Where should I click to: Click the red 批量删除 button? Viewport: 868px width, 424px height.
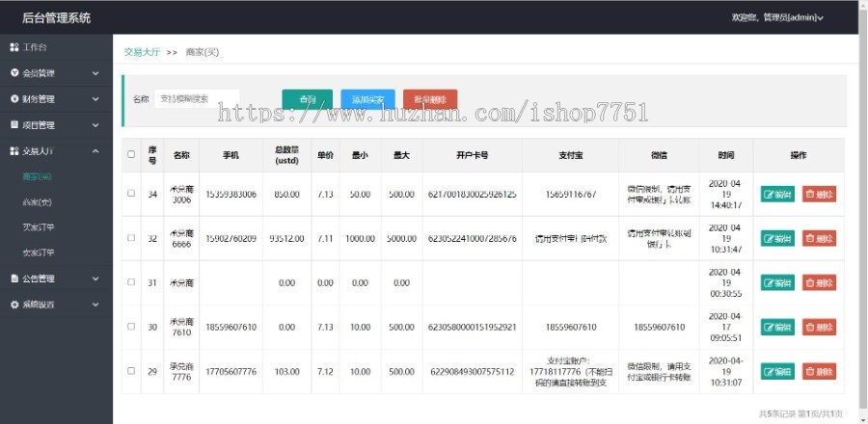click(x=430, y=99)
